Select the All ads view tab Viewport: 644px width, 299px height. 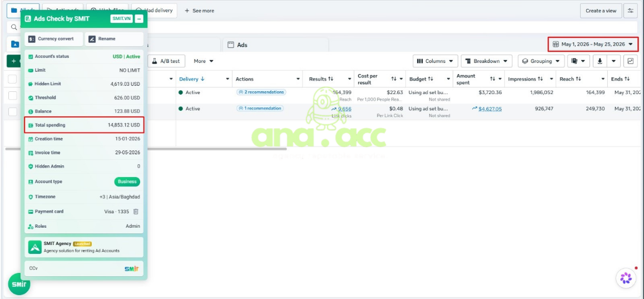tap(23, 11)
